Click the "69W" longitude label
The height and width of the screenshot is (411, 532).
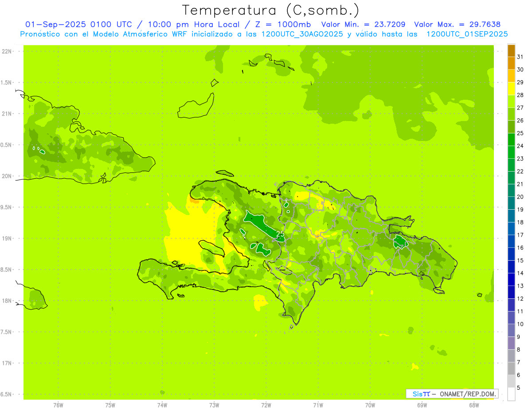pos(422,405)
